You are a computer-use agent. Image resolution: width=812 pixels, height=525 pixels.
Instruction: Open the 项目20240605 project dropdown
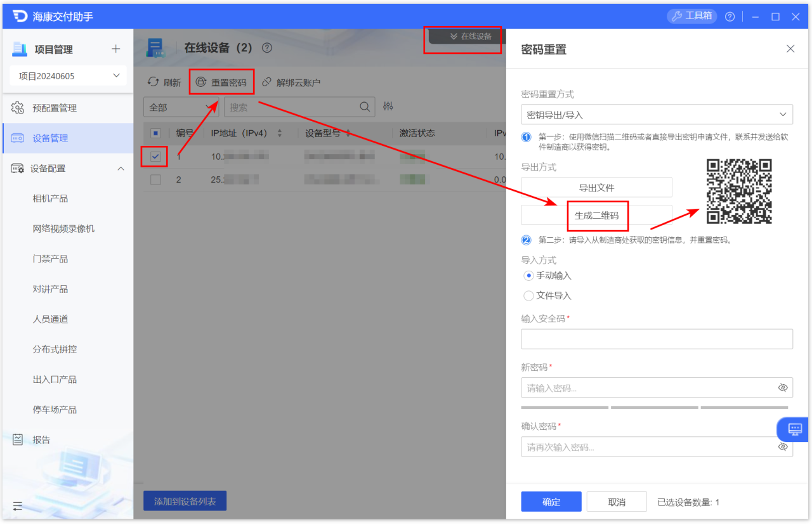67,75
